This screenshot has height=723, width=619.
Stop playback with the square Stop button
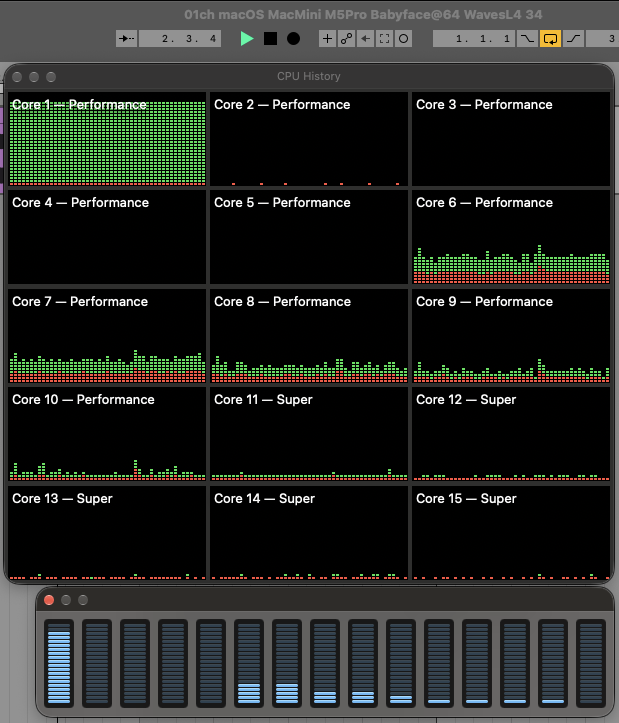[x=270, y=39]
